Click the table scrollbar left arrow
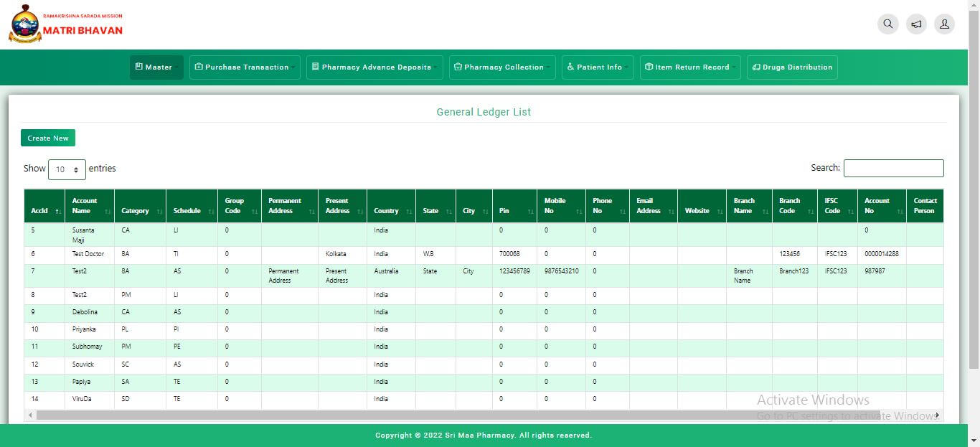980x447 pixels. coord(30,415)
